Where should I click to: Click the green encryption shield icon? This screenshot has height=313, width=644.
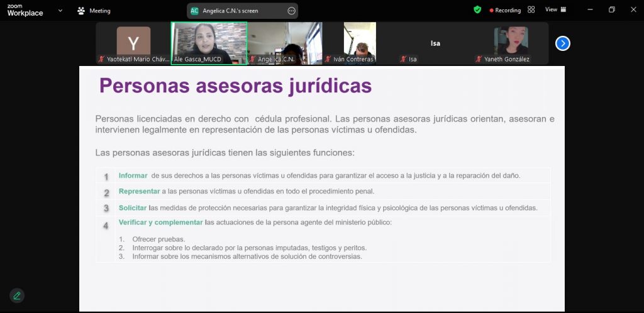click(x=477, y=10)
